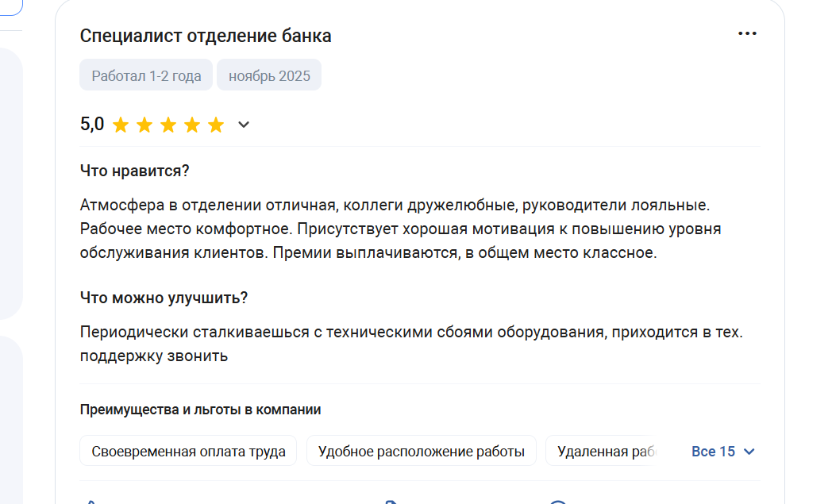Click the second rating star
Screen dimensions: 832x504
pos(144,125)
